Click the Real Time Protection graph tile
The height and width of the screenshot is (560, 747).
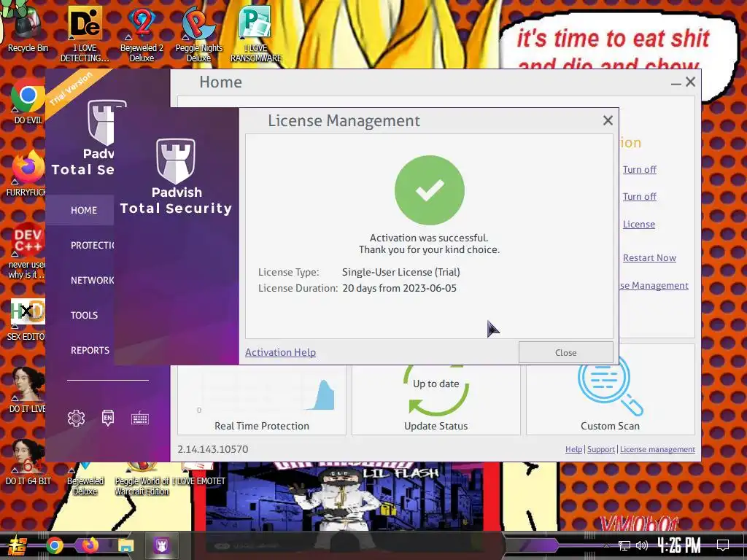(262, 399)
